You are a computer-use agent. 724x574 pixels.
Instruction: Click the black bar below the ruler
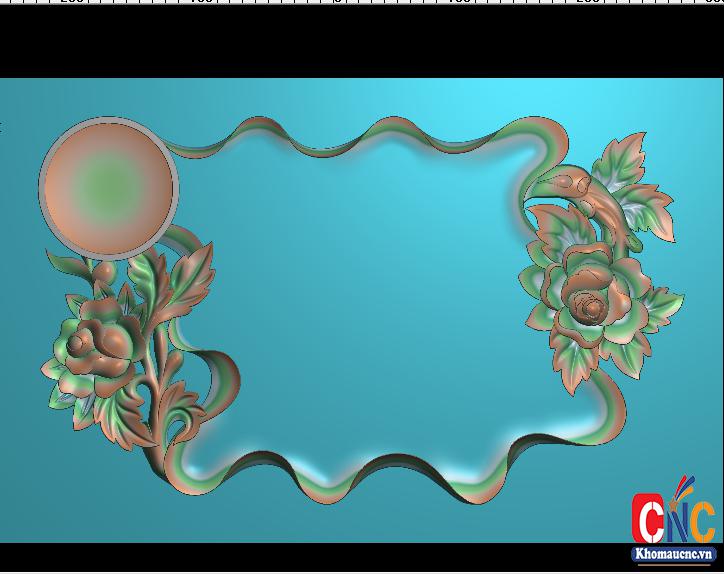[362, 42]
